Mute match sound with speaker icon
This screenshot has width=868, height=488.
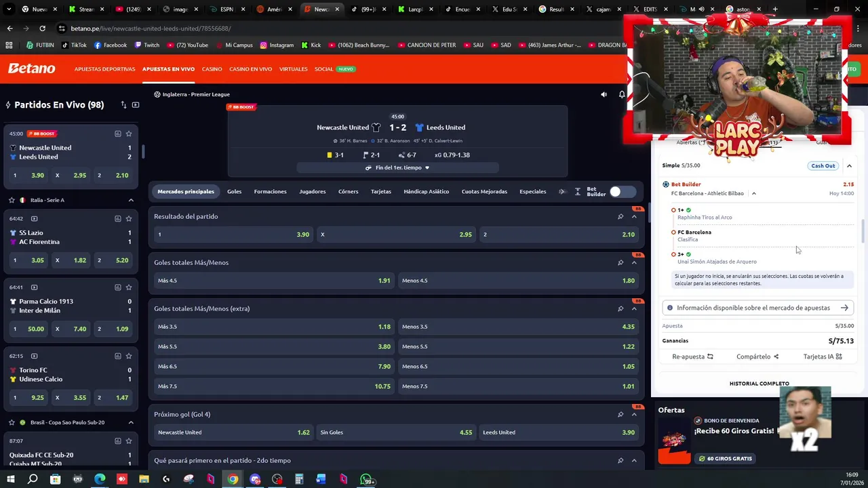click(x=604, y=94)
